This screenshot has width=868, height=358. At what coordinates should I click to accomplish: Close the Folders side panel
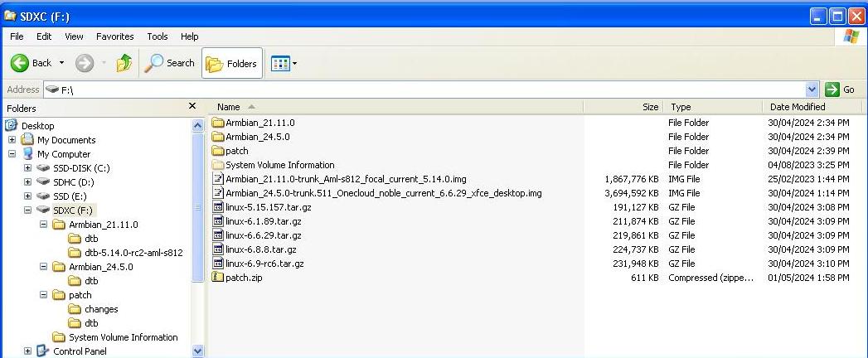coord(192,106)
